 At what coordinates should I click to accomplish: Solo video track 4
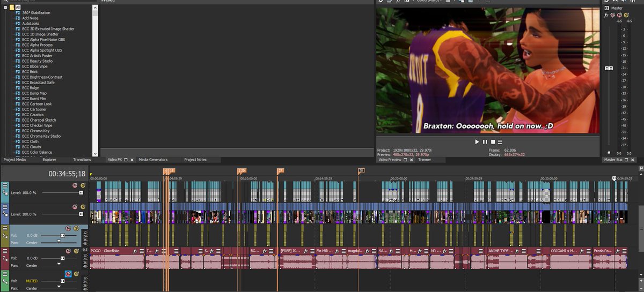(83, 185)
